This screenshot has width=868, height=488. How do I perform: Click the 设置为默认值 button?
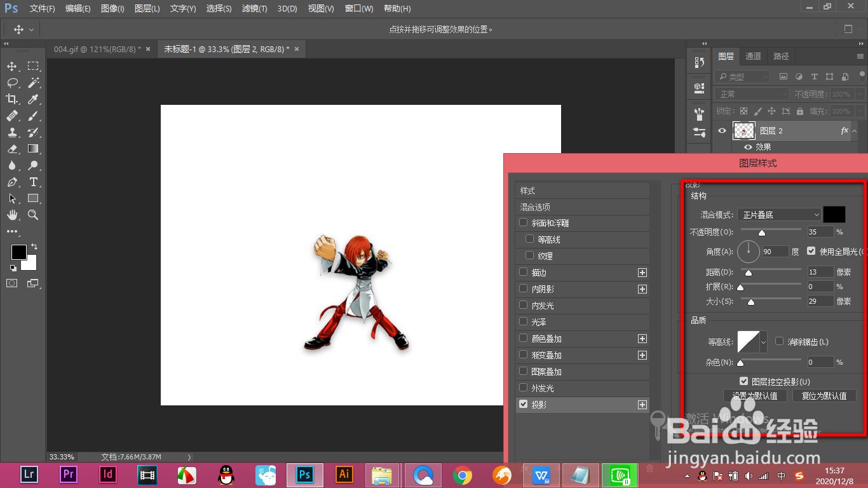pos(755,396)
